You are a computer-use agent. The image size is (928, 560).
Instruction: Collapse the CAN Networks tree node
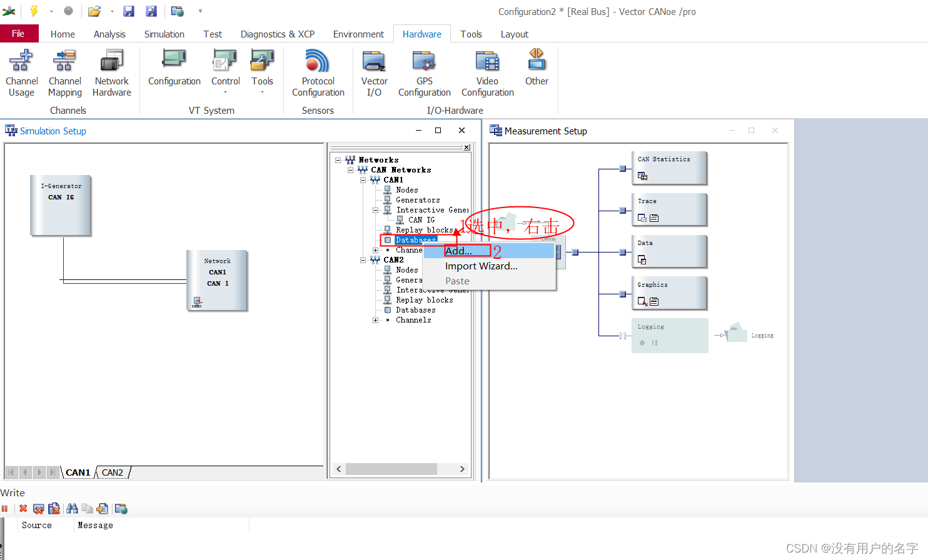351,170
